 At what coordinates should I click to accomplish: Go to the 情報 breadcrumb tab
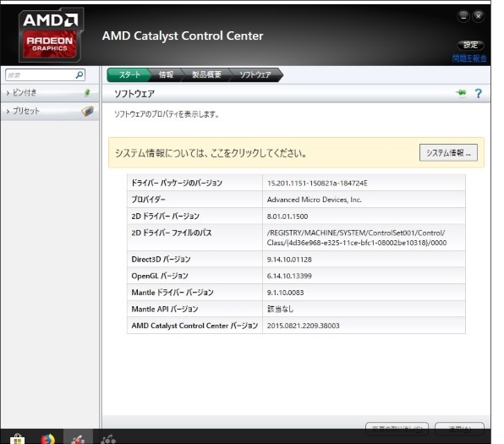167,74
